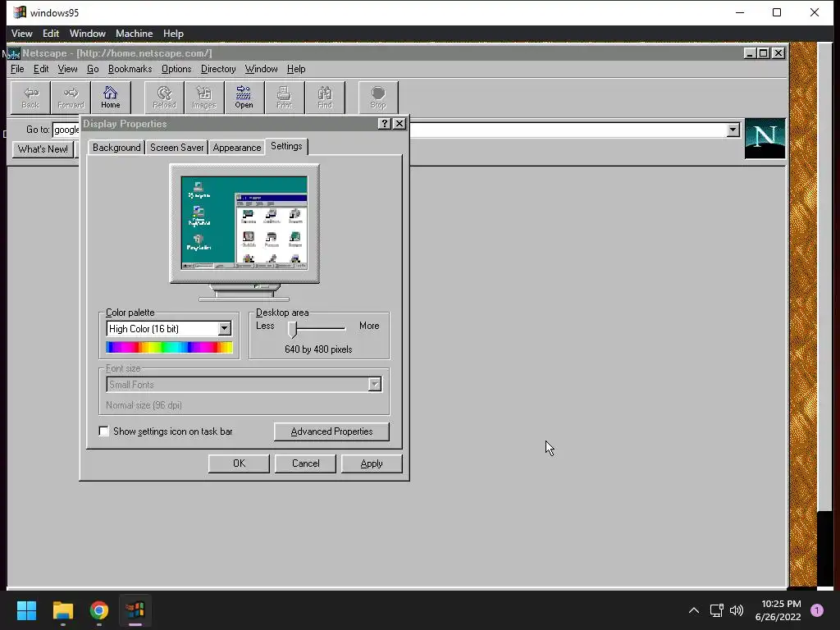Open Netscape File menu
This screenshot has height=630, width=840.
tap(17, 69)
